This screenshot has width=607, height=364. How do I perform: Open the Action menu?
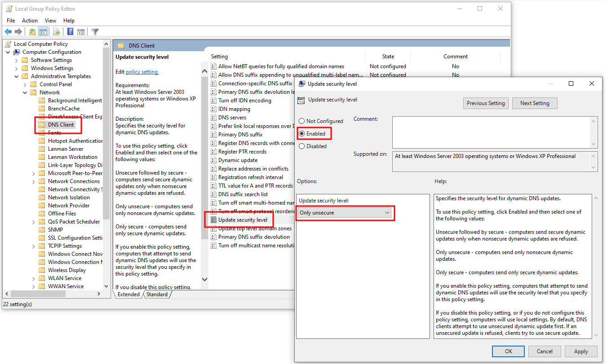30,21
